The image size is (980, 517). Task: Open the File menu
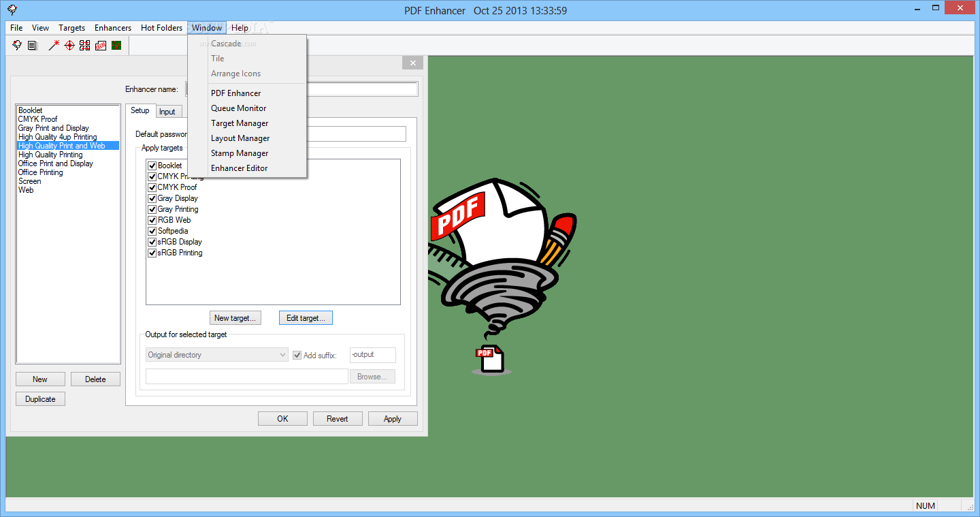[x=16, y=28]
